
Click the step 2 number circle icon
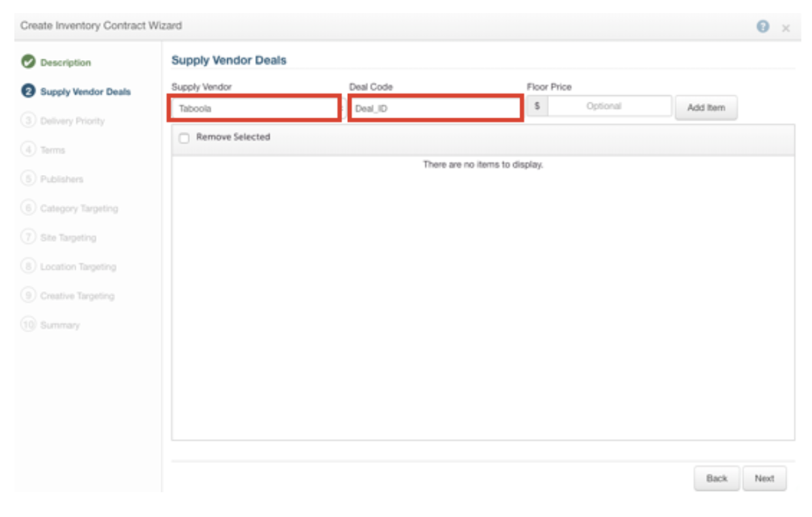27,91
